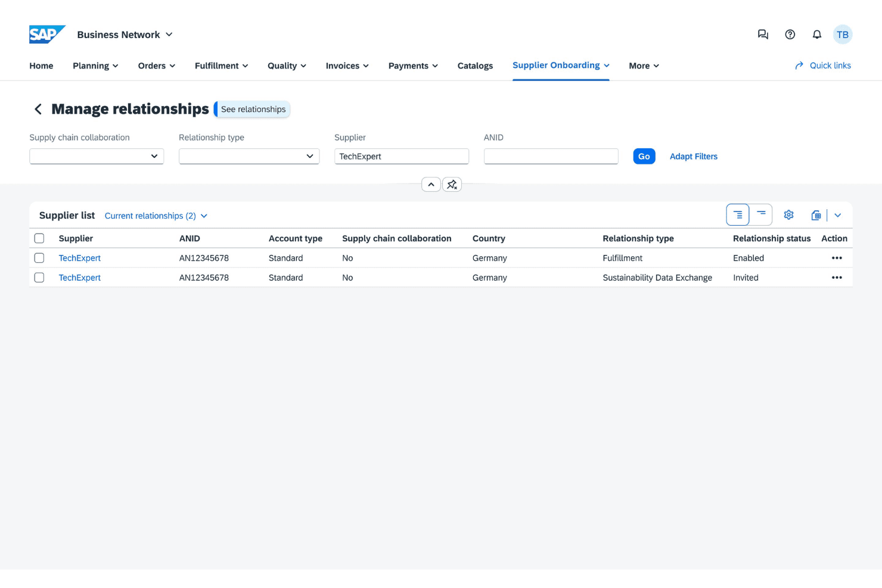
Task: Switch to the indented list view icon
Action: 738,215
